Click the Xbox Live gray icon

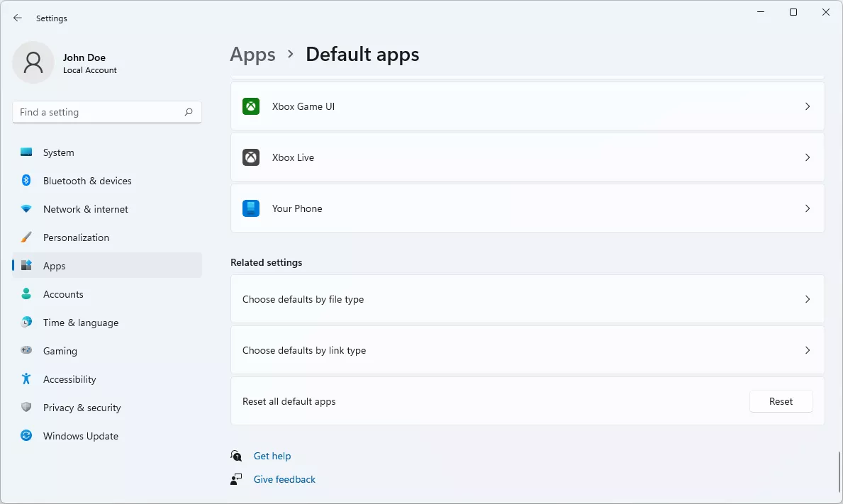pyautogui.click(x=251, y=157)
